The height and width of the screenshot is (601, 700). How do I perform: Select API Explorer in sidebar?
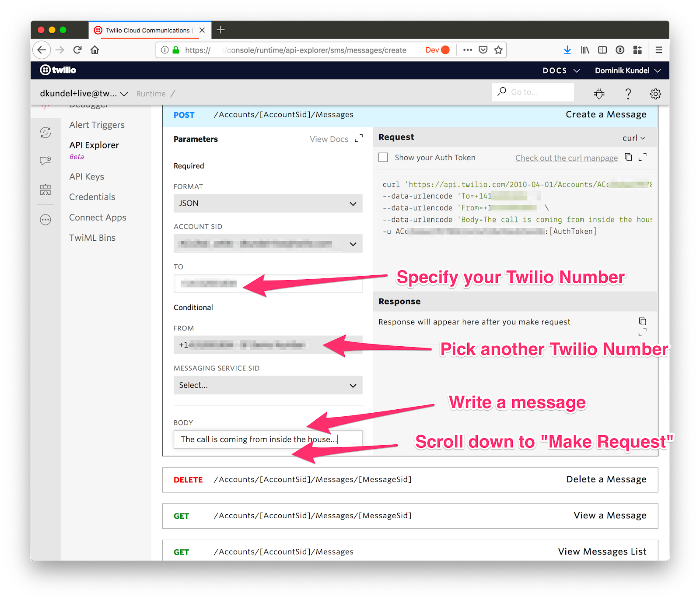[x=94, y=145]
